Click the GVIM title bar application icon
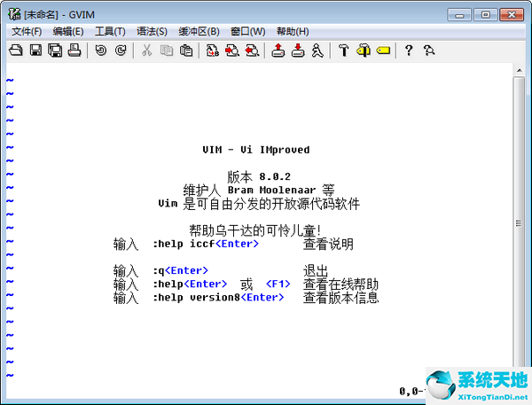Viewport: 532px width, 405px height. 14,14
